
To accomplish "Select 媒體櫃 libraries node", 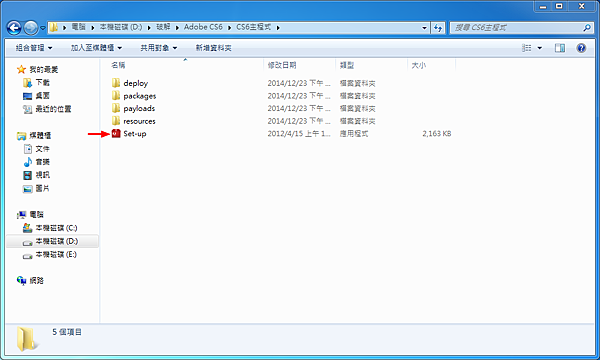I will [40, 135].
